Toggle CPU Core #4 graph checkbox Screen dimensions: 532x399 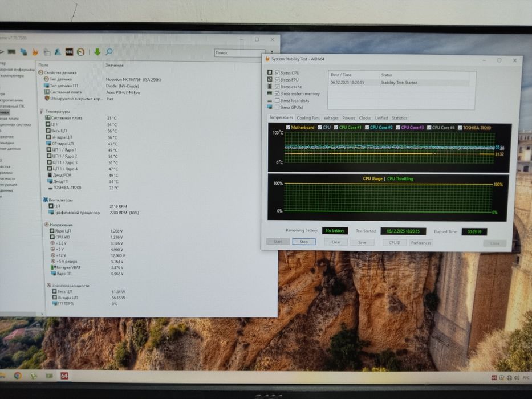coord(429,127)
